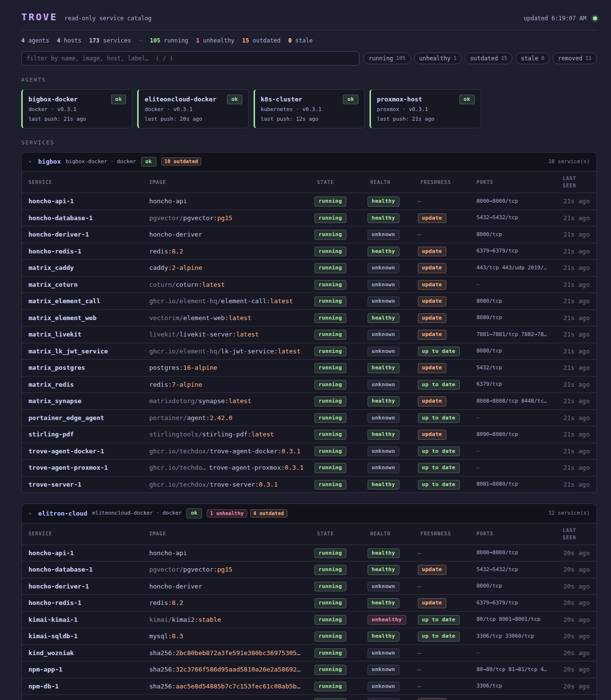
Task: Click the portainer/agent:2.42.0 image name
Action: 191,418
